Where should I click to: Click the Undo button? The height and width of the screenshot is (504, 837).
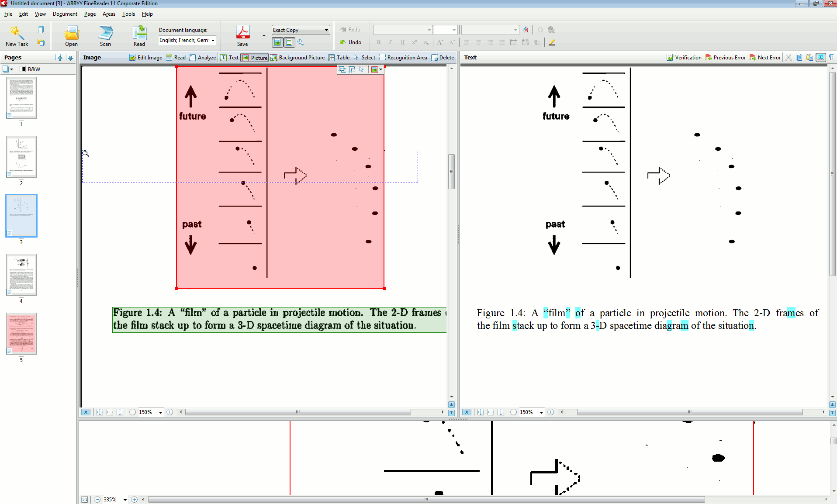(351, 42)
